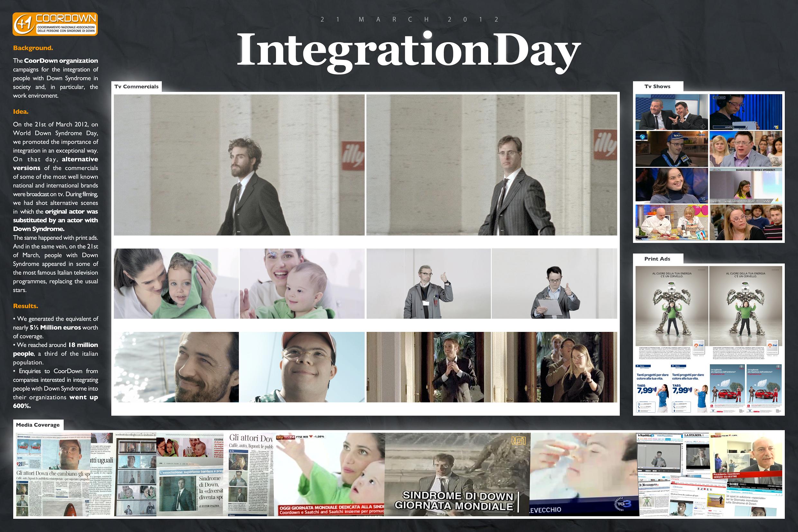Open the TG3 news still of man's face close-up
This screenshot has width=798, height=532.
tap(583, 474)
